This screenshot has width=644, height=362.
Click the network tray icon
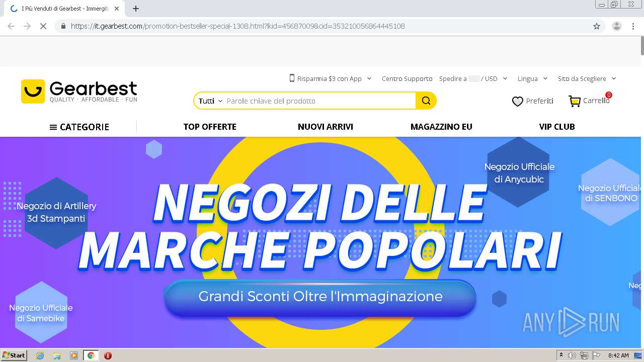pyautogui.click(x=584, y=355)
